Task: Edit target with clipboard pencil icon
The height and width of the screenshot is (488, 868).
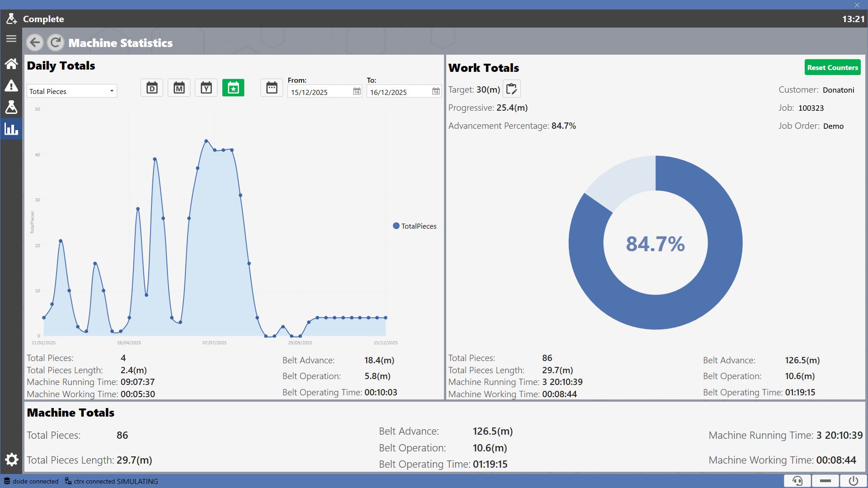Action: pyautogui.click(x=512, y=89)
